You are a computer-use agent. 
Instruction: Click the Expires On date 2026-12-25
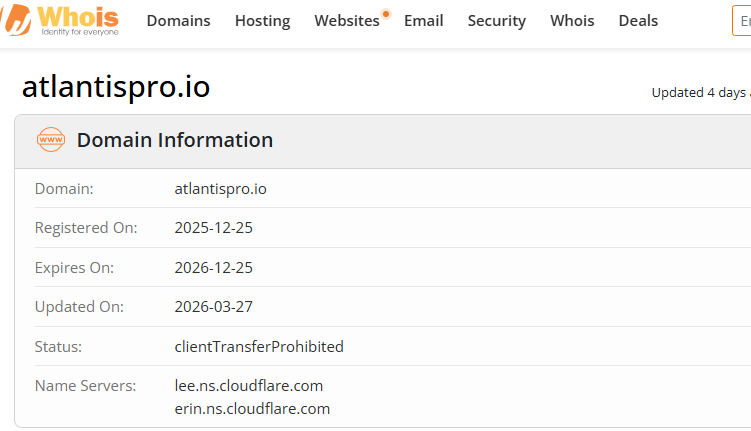click(214, 268)
